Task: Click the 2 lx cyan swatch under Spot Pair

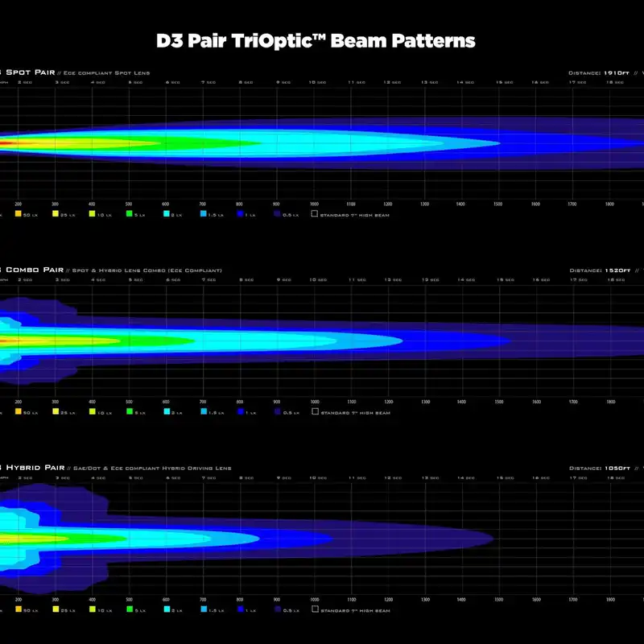Action: point(167,213)
